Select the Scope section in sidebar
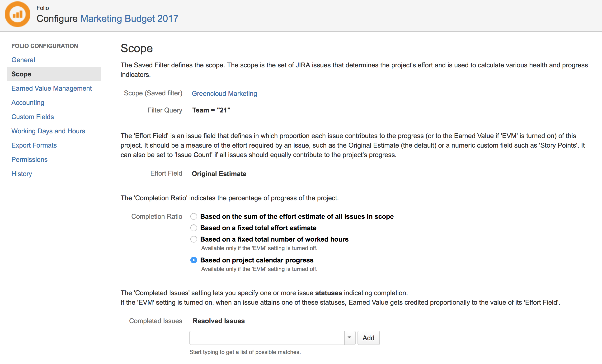 (21, 74)
